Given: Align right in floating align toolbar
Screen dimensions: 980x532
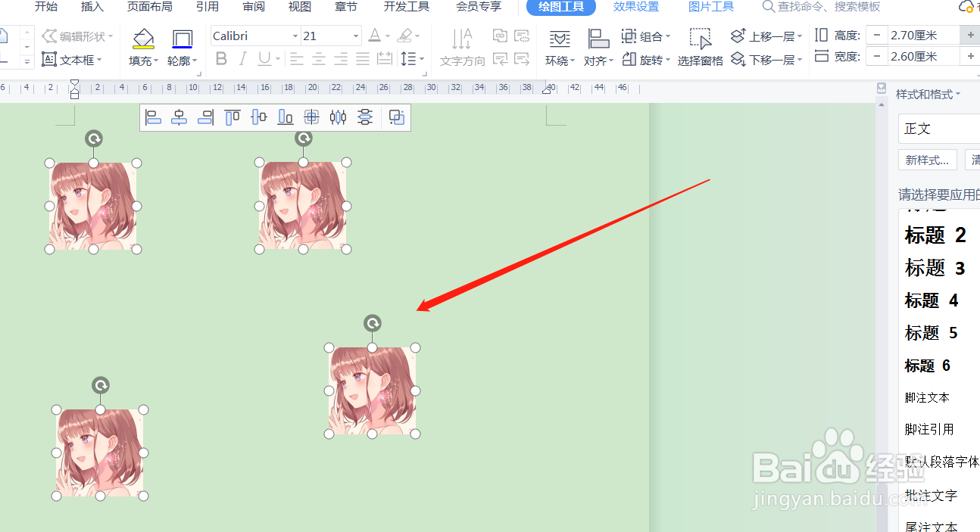Looking at the screenshot, I should [205, 117].
